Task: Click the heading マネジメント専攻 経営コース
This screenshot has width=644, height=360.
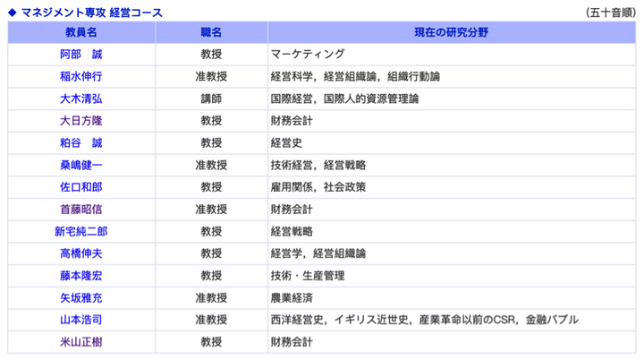Action: 91,13
